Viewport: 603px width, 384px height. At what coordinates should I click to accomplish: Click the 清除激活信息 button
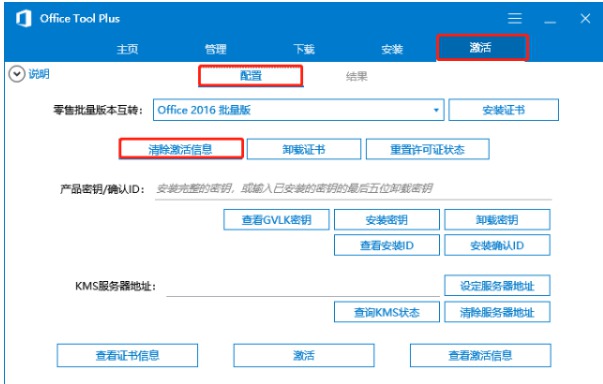(181, 149)
